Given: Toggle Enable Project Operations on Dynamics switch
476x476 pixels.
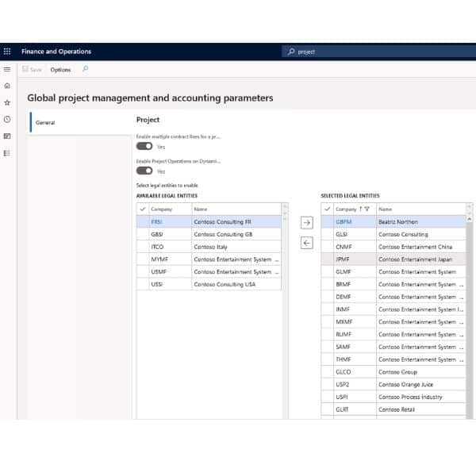Looking at the screenshot, I should pos(144,171).
